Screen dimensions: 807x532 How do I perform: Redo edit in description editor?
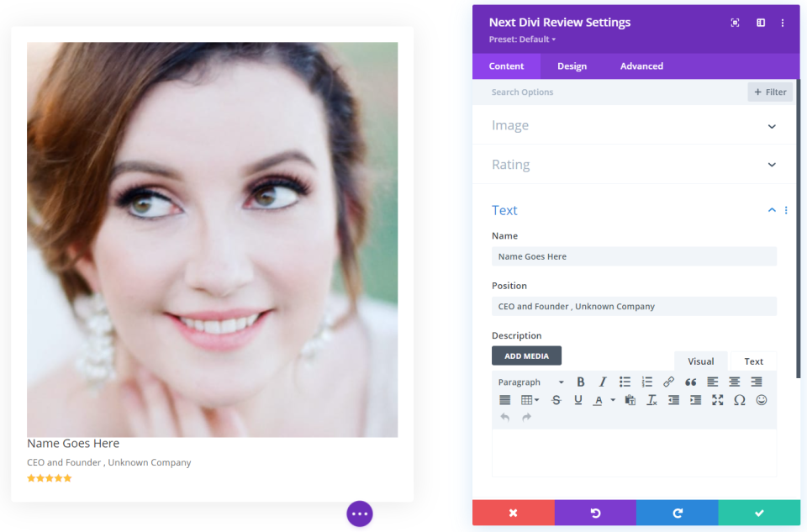[x=526, y=417]
